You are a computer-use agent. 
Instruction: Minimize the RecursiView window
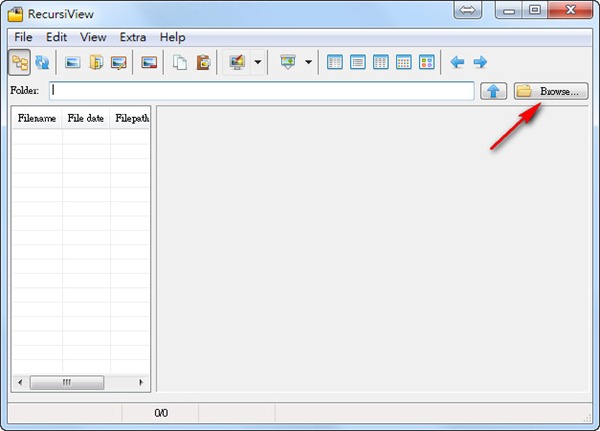508,10
